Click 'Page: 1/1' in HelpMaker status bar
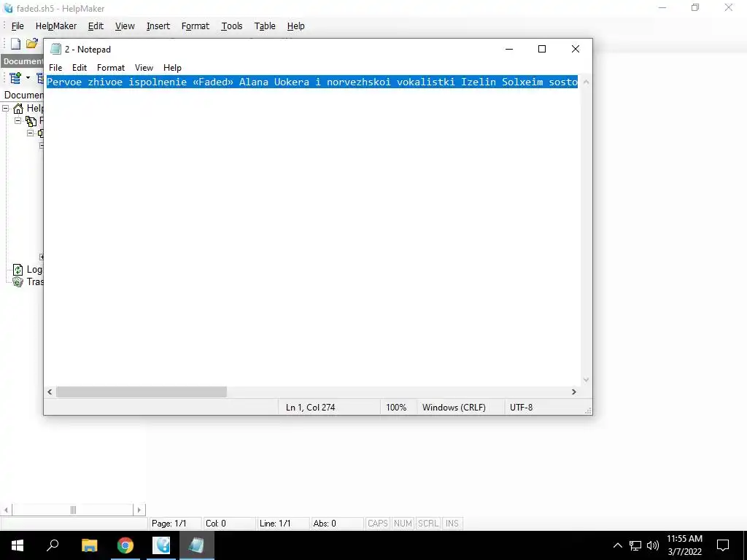This screenshot has height=560, width=747. (x=169, y=524)
